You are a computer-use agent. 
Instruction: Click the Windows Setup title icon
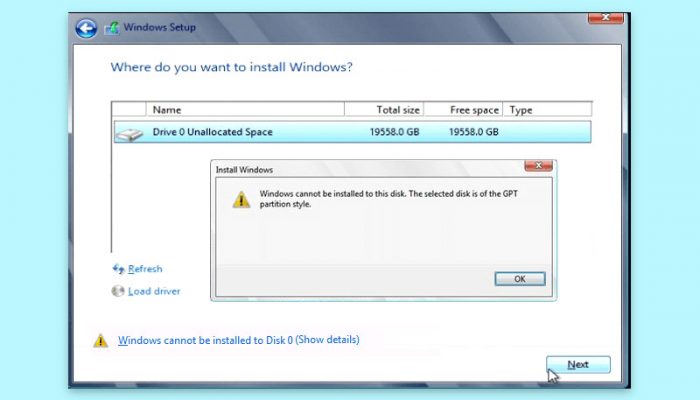click(x=112, y=28)
